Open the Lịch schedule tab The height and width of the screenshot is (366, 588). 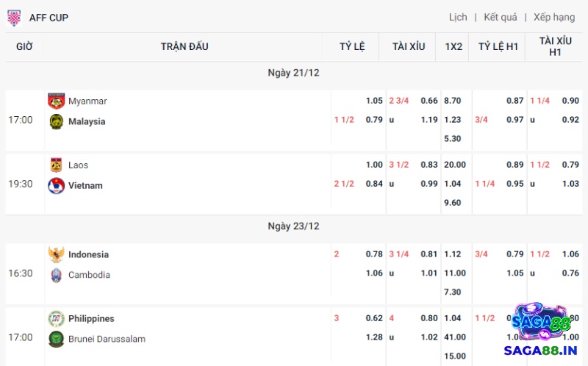click(458, 17)
